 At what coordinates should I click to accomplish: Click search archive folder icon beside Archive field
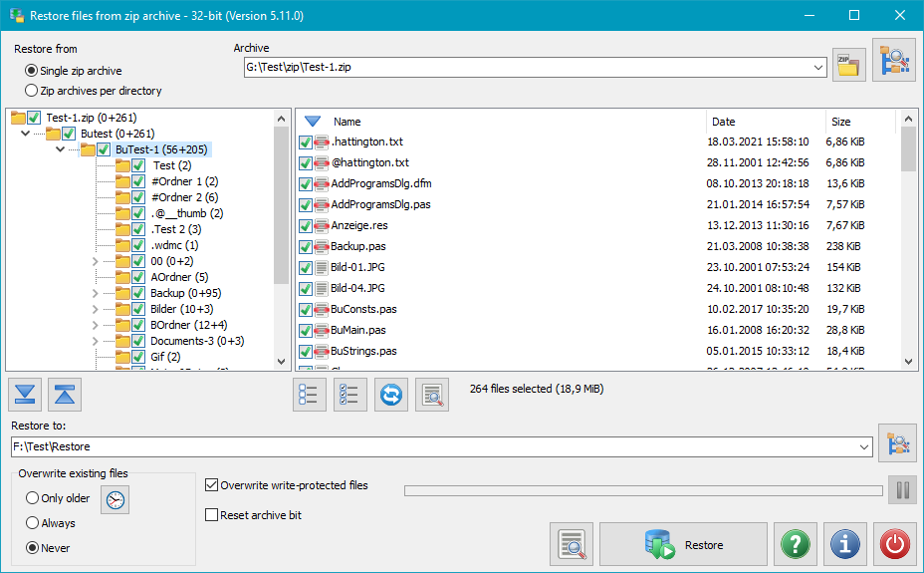[894, 60]
